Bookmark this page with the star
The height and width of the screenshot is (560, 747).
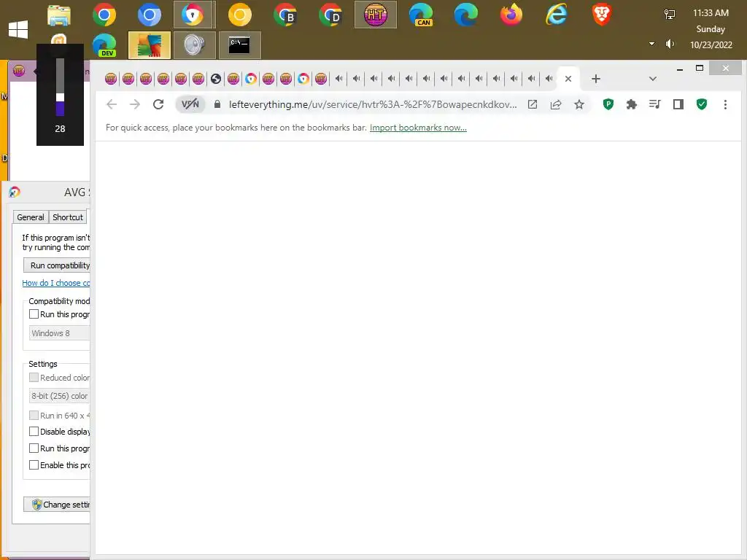pyautogui.click(x=578, y=104)
